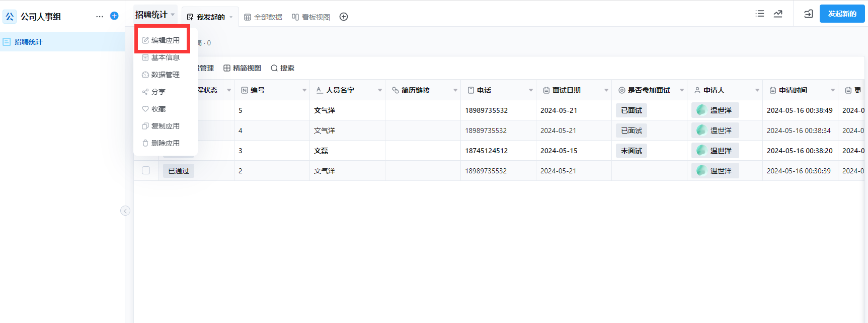Open the 编号 column dropdown arrow
868x323 pixels.
coord(304,91)
